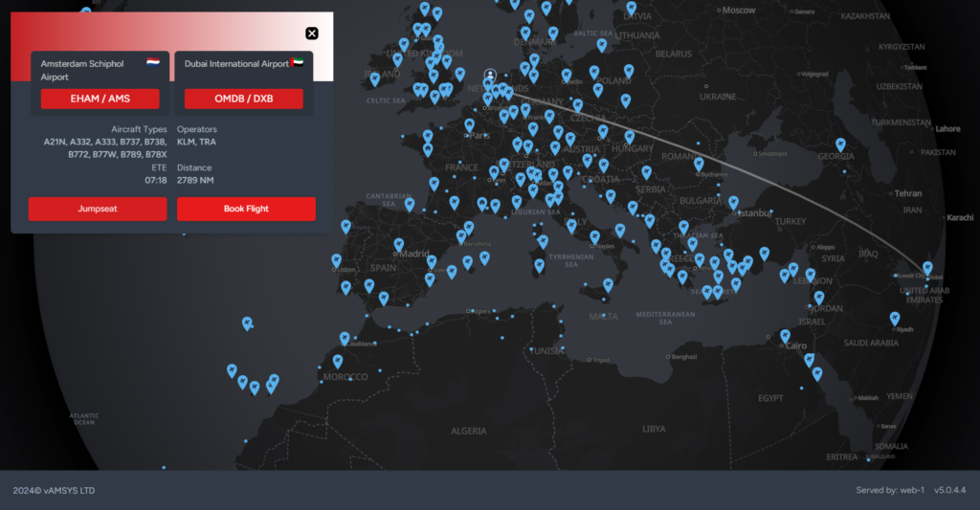
Task: Click the Dubai International Airport name
Action: 236,64
